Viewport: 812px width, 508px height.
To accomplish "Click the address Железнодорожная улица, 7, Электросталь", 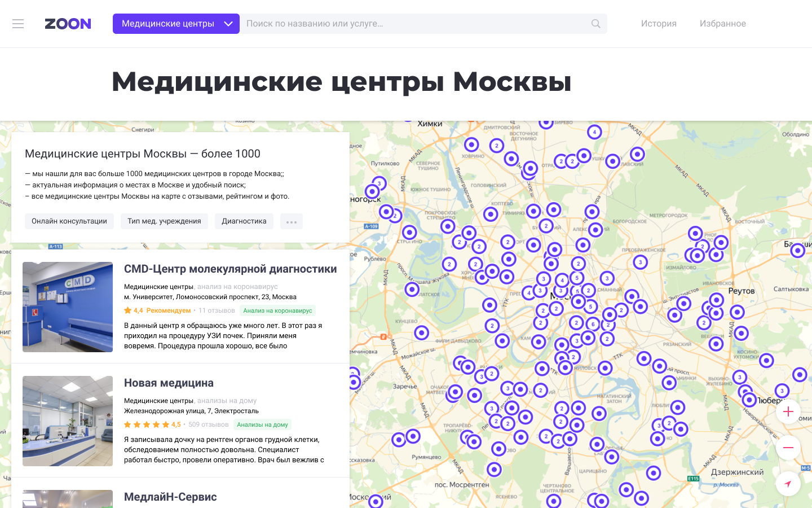I will click(191, 411).
